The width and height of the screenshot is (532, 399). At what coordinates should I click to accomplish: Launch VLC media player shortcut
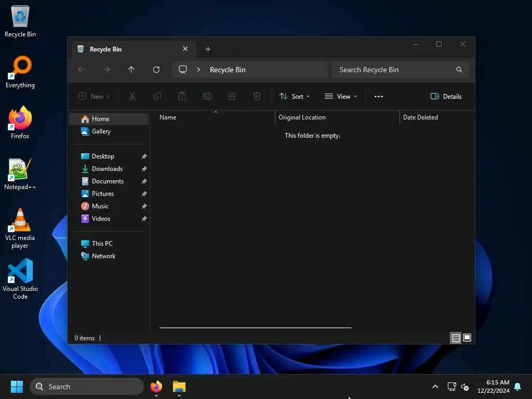[x=20, y=229]
